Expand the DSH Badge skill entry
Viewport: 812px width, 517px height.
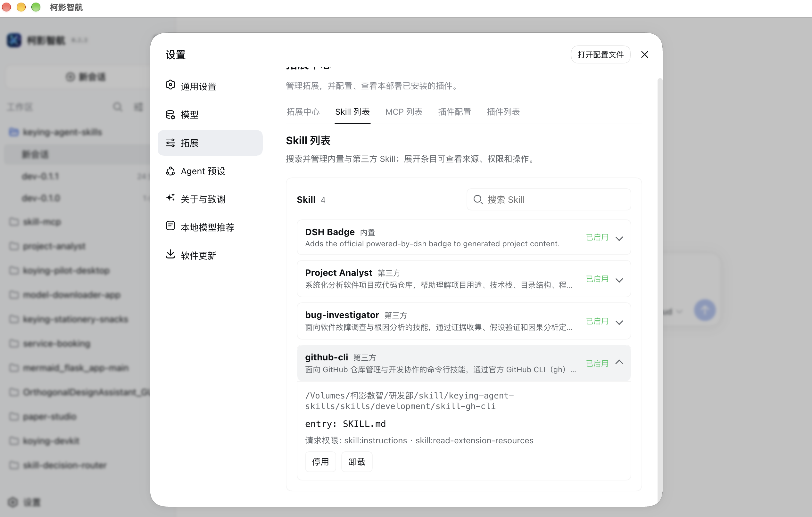pos(619,238)
